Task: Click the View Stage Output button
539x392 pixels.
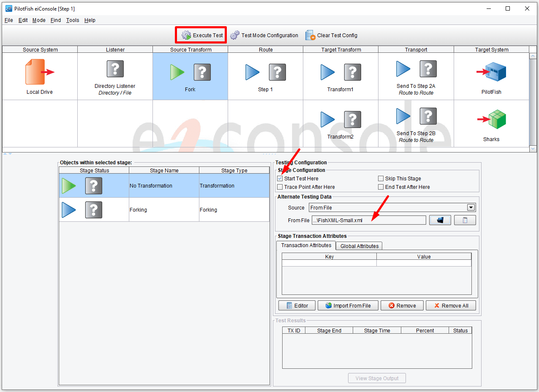Action: pyautogui.click(x=377, y=378)
